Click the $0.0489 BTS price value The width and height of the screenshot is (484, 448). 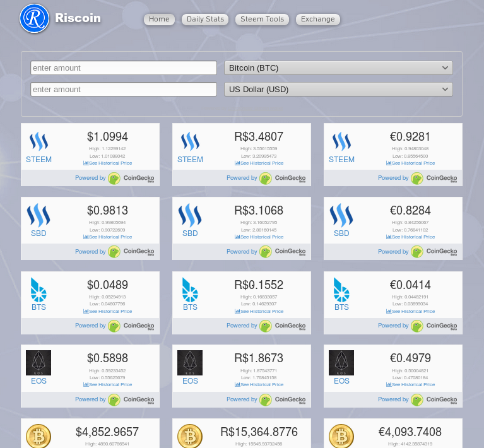[x=107, y=285]
